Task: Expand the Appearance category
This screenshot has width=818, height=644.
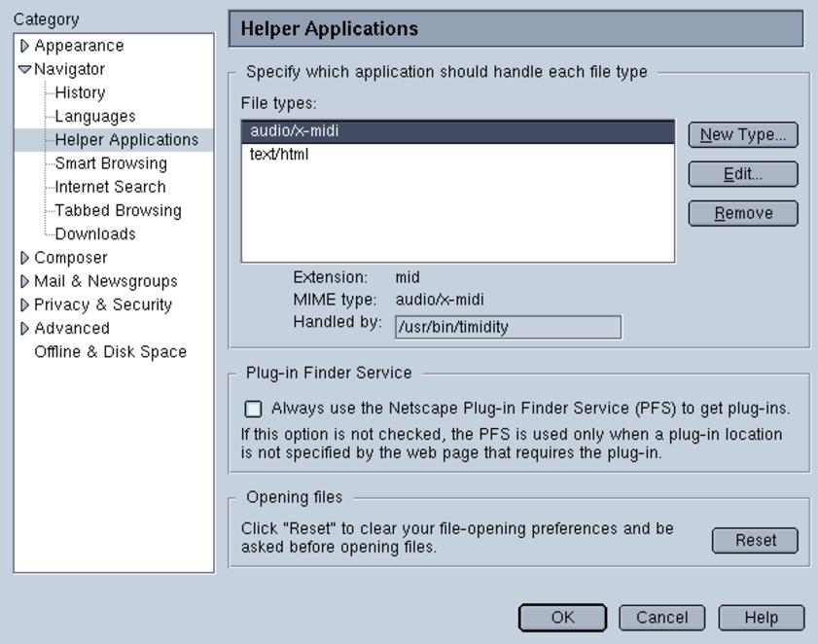Action: [x=25, y=46]
